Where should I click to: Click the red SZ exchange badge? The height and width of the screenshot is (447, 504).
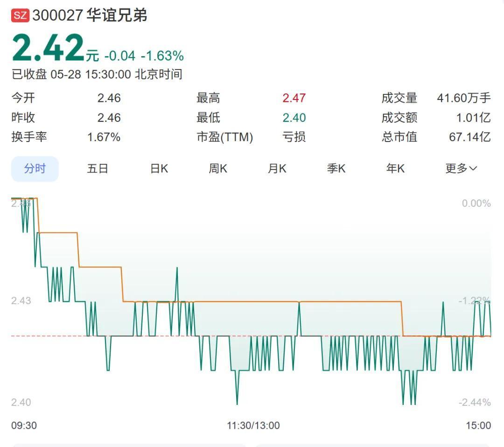(x=20, y=15)
